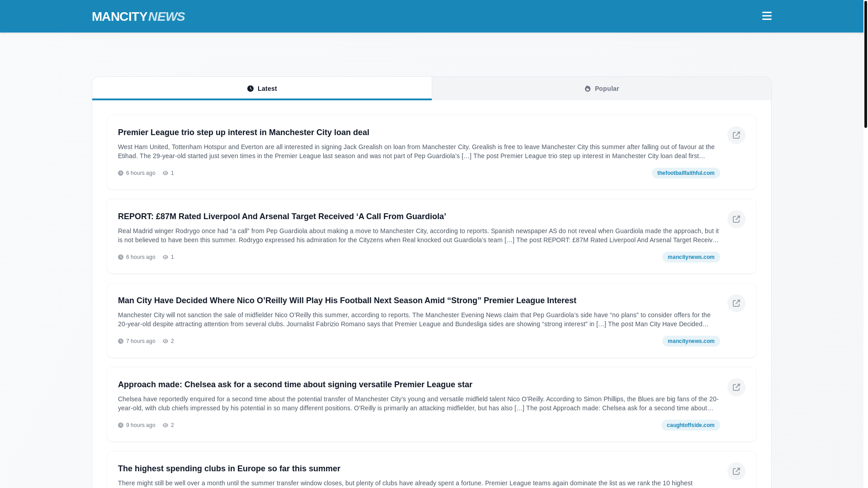This screenshot has height=488, width=868.
Task: Click the eye icon on the 9 hours ago article
Action: pyautogui.click(x=165, y=425)
